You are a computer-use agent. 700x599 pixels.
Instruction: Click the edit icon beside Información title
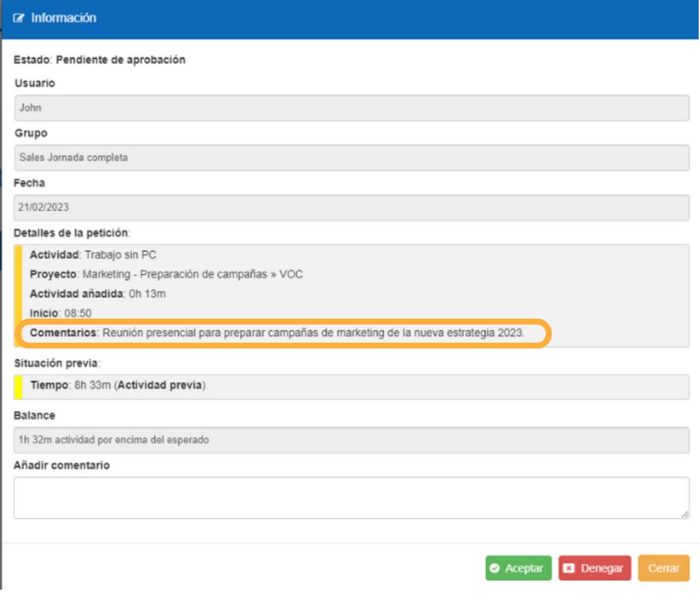[19, 18]
